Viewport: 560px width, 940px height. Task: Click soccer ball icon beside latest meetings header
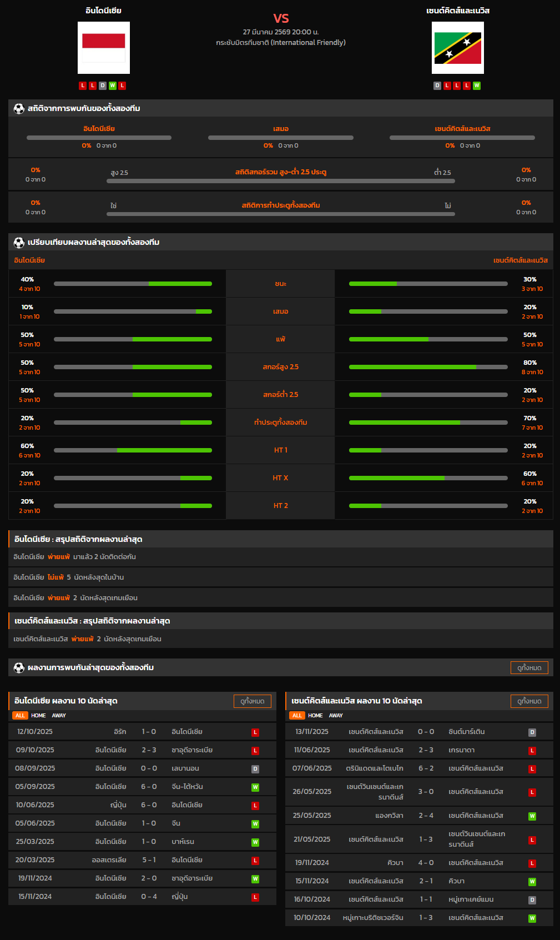click(x=19, y=668)
